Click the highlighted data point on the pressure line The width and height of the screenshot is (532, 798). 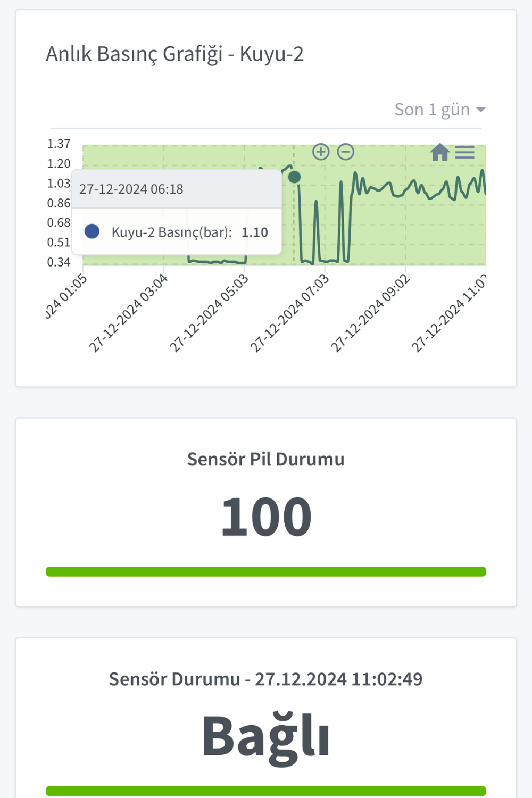click(x=295, y=177)
